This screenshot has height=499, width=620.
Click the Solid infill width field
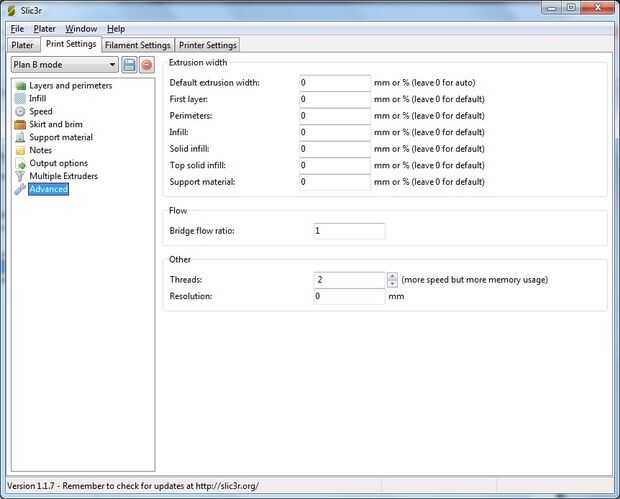[x=335, y=149]
